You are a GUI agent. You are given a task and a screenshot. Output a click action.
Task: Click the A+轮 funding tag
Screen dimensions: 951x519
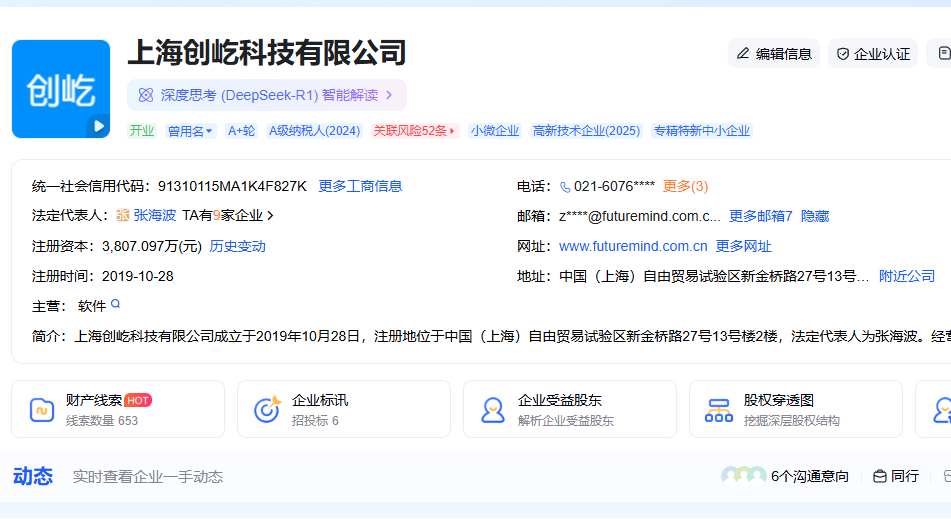click(x=241, y=131)
